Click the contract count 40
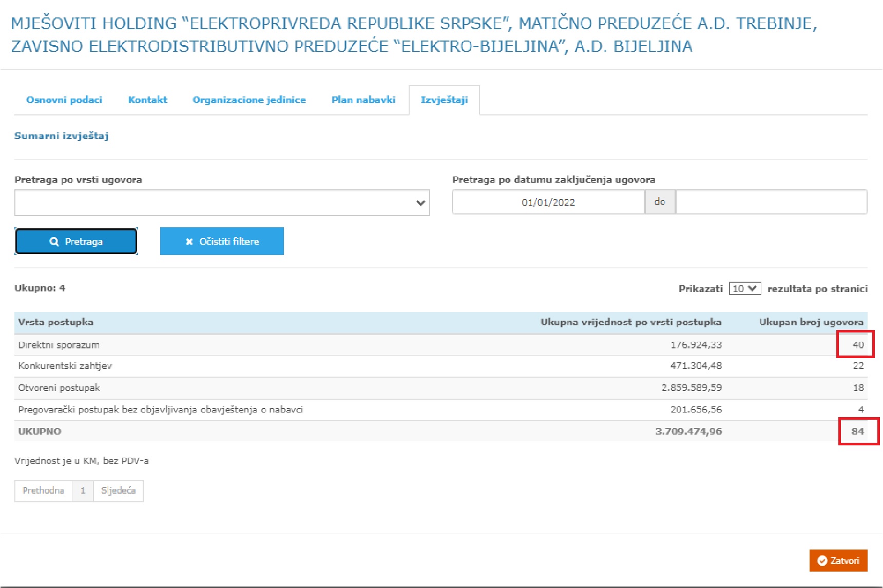The width and height of the screenshot is (883, 588). tap(858, 345)
